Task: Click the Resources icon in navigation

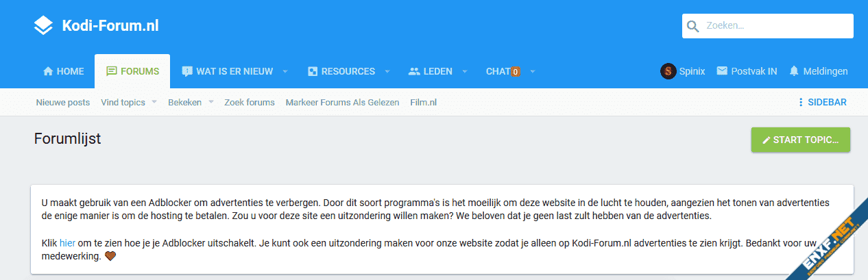Action: (313, 71)
